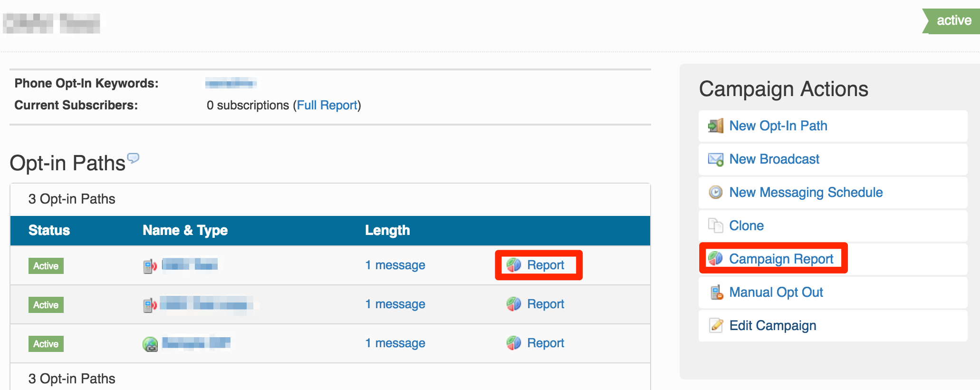Click pie chart icon in second row Report
980x390 pixels.
coord(514,303)
